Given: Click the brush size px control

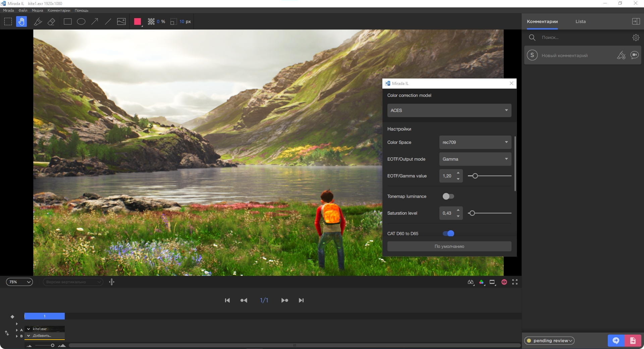Looking at the screenshot, I should click(x=181, y=21).
